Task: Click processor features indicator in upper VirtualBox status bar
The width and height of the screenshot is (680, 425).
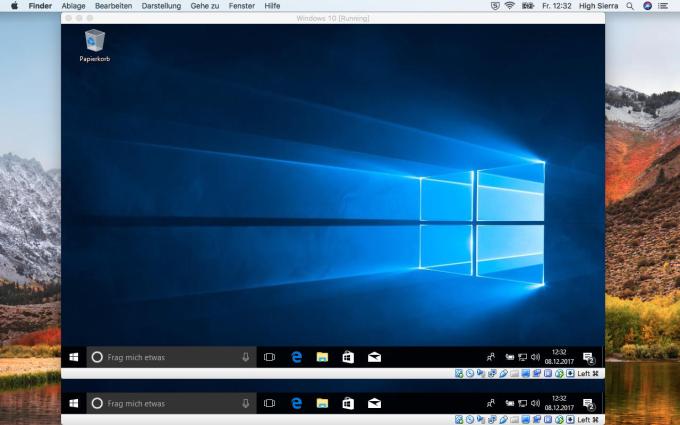Action: [x=548, y=373]
